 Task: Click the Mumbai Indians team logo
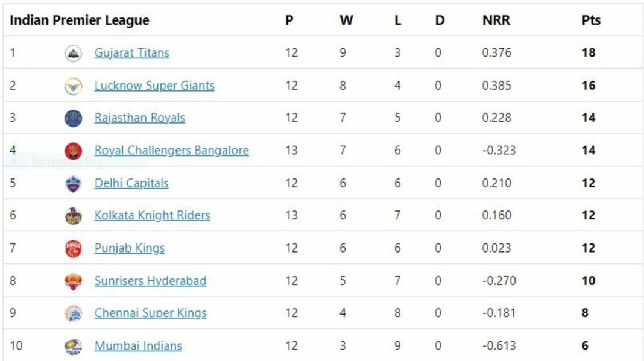coord(73,347)
